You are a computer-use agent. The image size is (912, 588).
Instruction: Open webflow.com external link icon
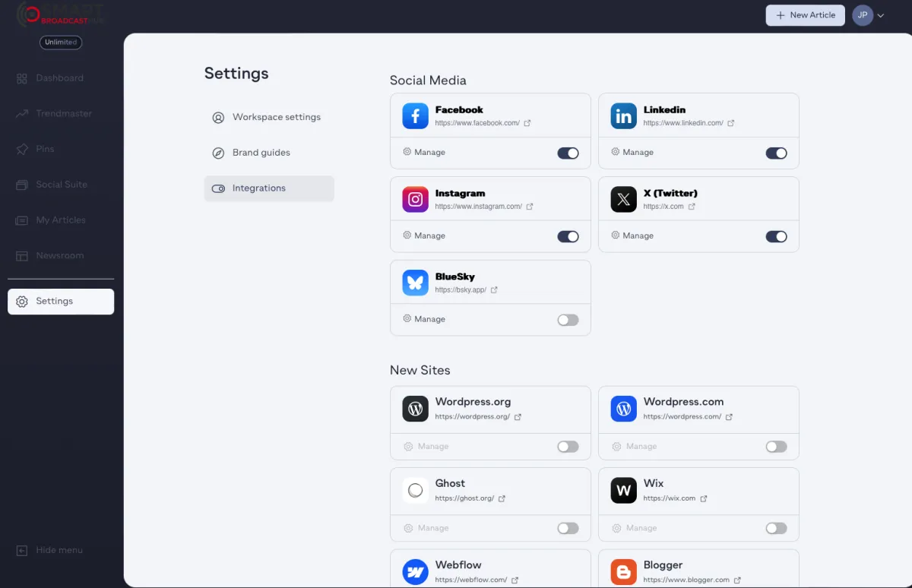[515, 580]
